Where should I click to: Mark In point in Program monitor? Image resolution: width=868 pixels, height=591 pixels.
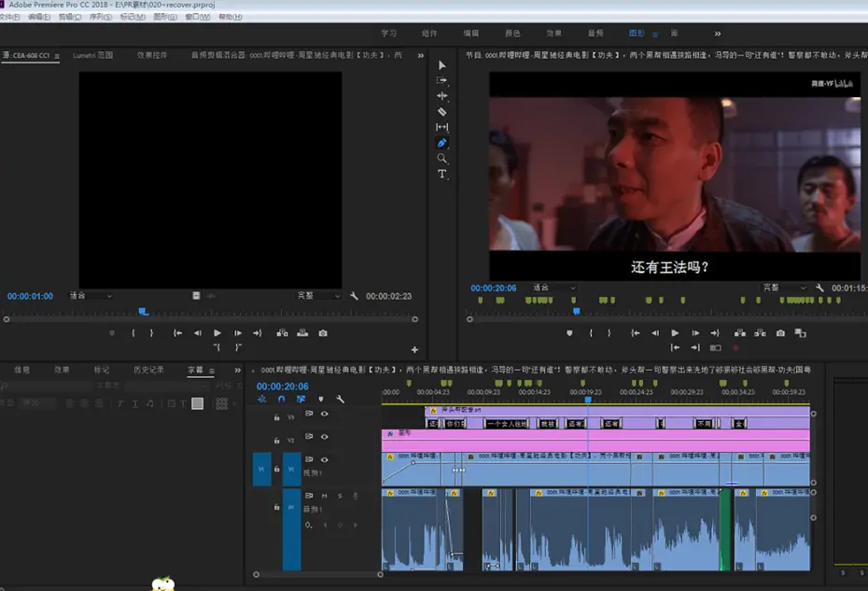591,333
